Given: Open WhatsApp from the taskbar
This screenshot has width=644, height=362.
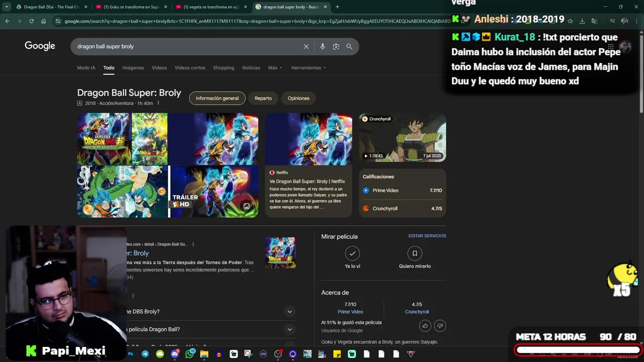Looking at the screenshot, I should click(189, 354).
